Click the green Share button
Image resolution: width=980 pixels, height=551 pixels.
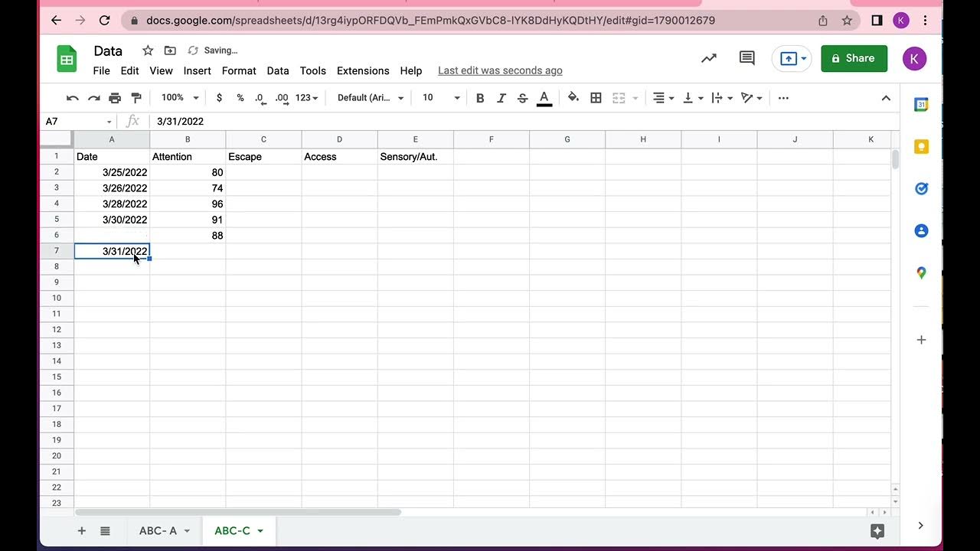[854, 58]
